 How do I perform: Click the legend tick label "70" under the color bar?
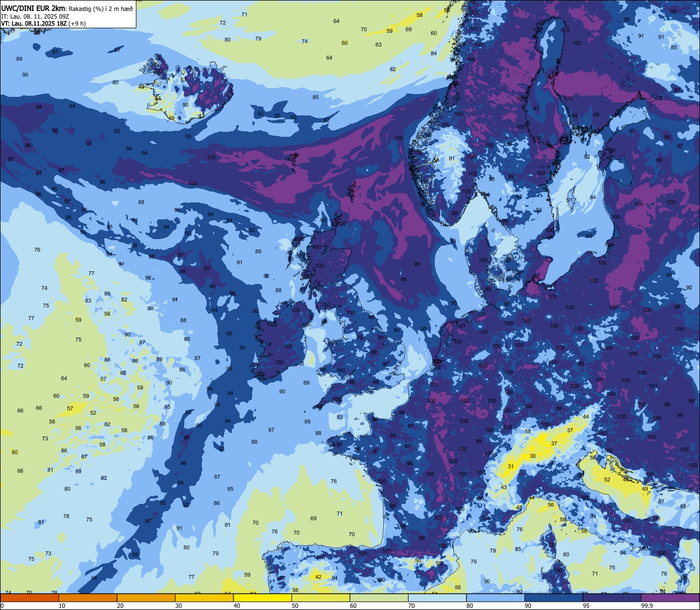(x=412, y=606)
